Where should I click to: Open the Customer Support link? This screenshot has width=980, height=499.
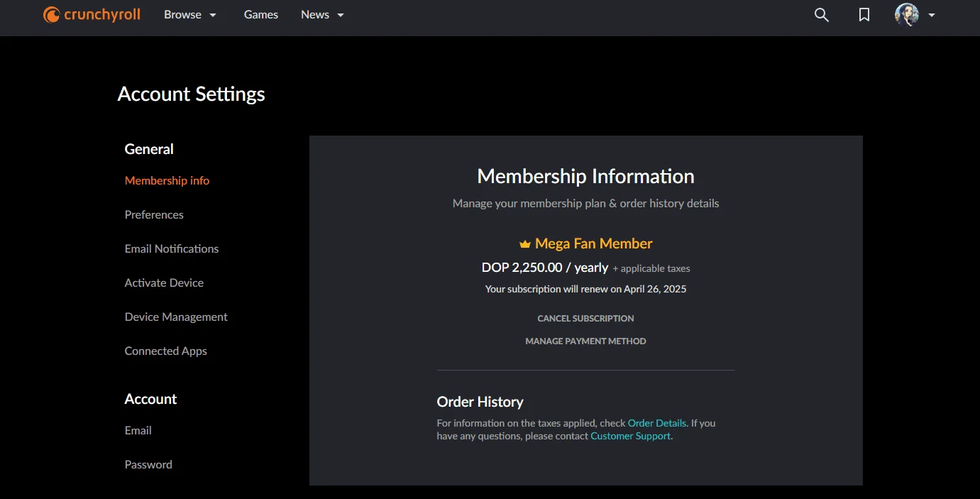[x=630, y=436]
